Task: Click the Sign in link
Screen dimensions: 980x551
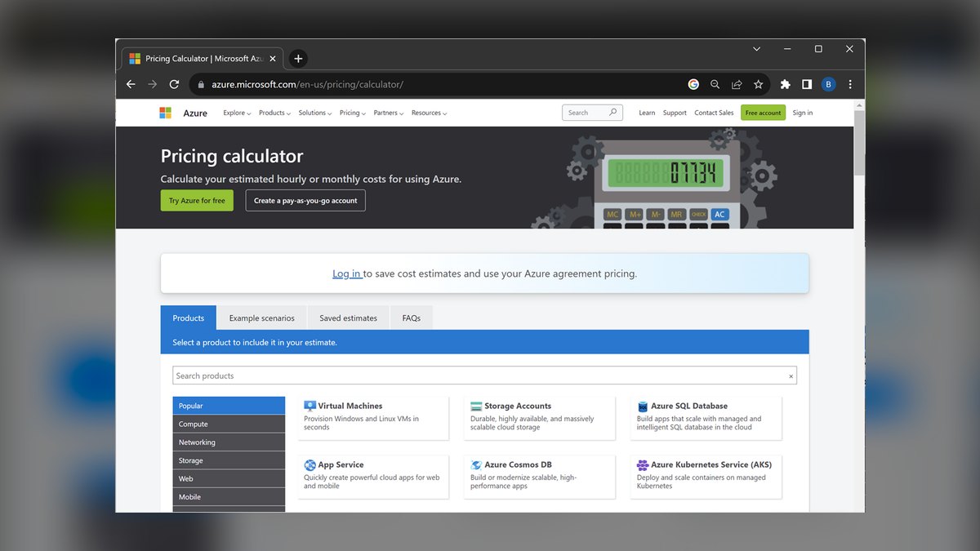Action: 803,113
